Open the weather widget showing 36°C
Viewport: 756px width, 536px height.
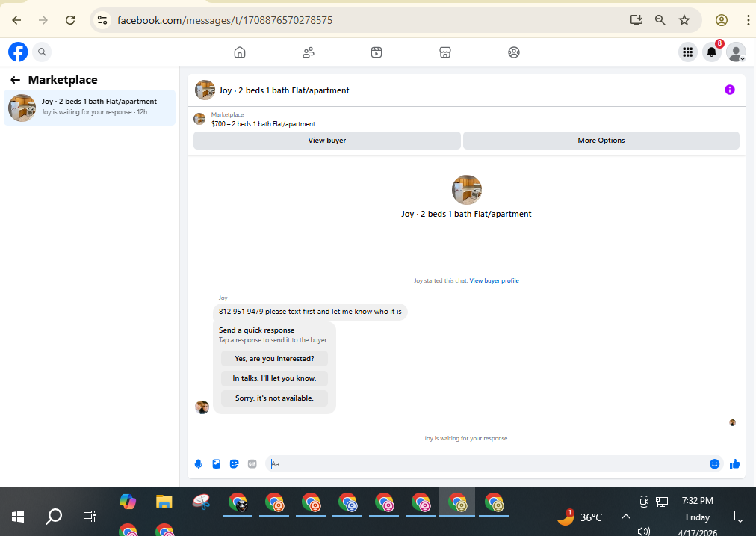click(580, 517)
